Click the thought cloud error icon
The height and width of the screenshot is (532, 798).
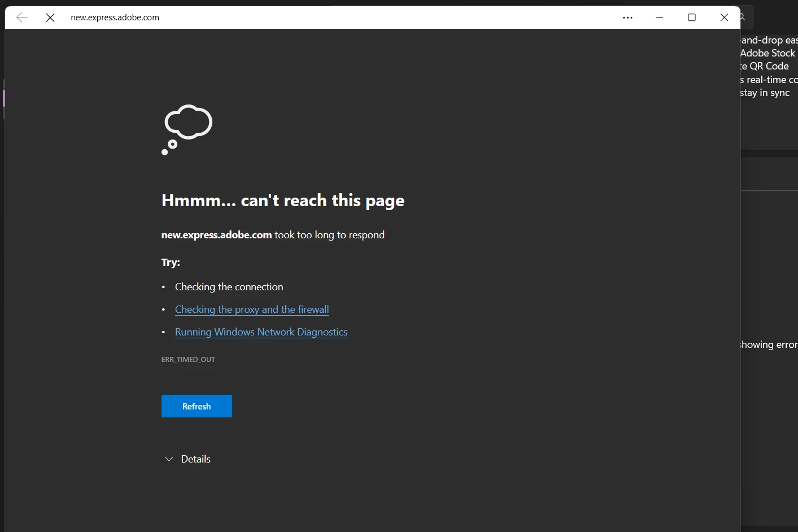tap(187, 129)
